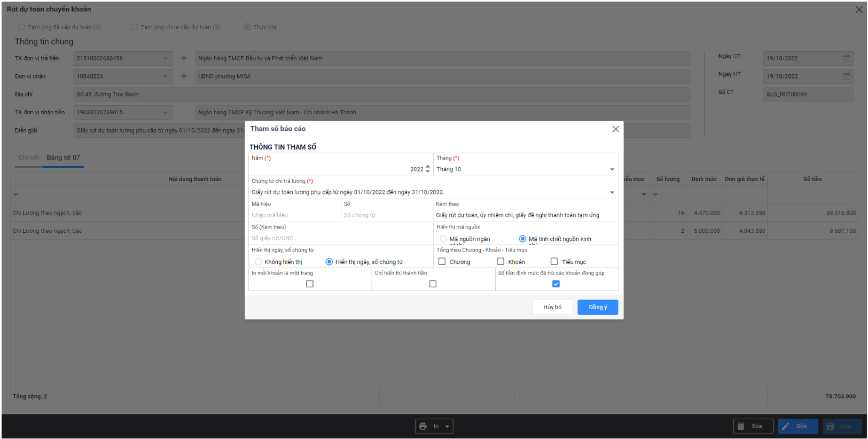Click the Kèm theo text field
The width and height of the screenshot is (868, 439).
526,215
